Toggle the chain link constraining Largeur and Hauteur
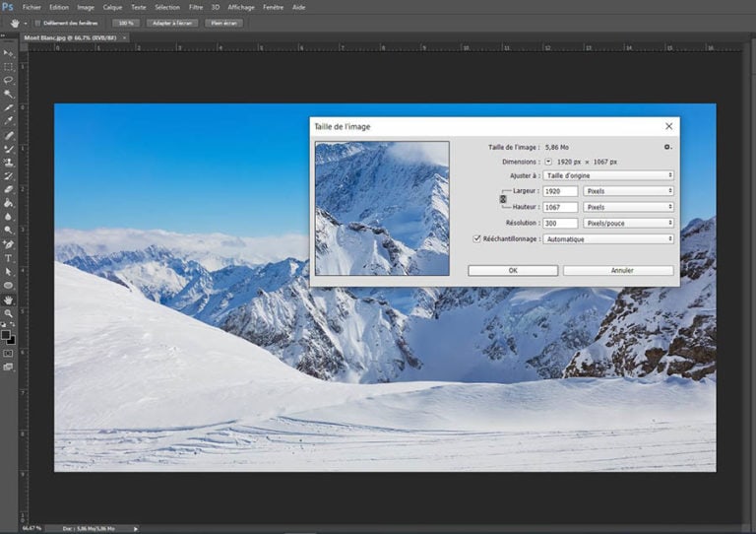The width and height of the screenshot is (756, 534). click(503, 200)
